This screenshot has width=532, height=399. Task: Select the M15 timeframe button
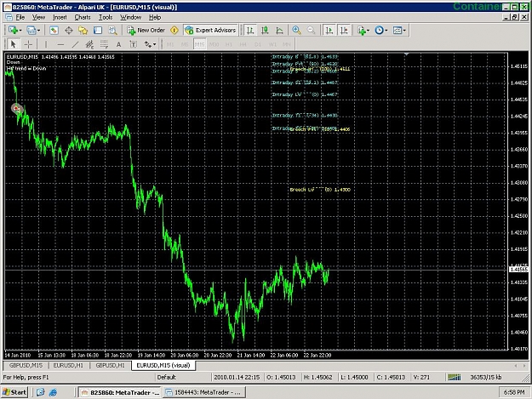[199, 44]
